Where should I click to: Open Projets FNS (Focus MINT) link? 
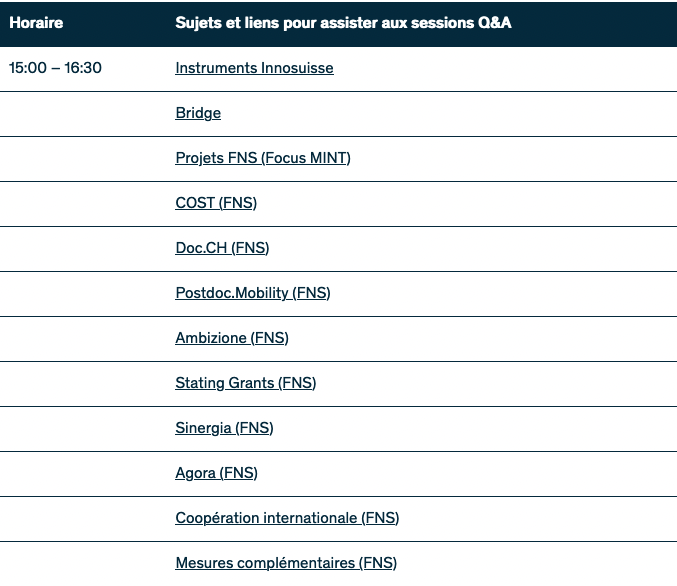(262, 158)
